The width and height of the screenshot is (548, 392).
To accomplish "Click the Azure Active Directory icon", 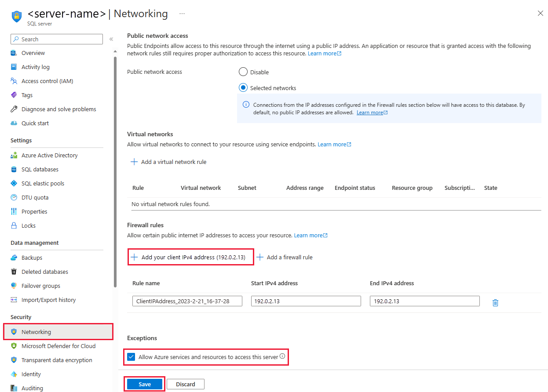I will [14, 155].
